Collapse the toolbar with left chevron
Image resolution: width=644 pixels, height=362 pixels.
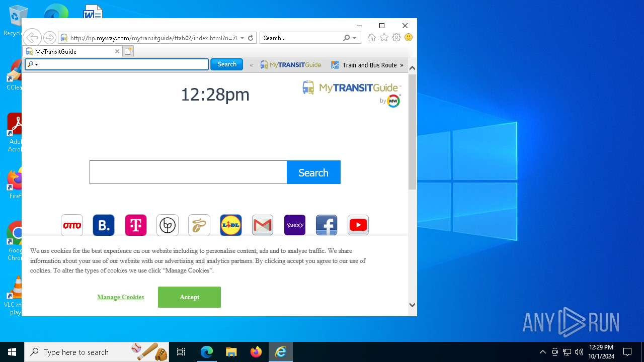251,65
